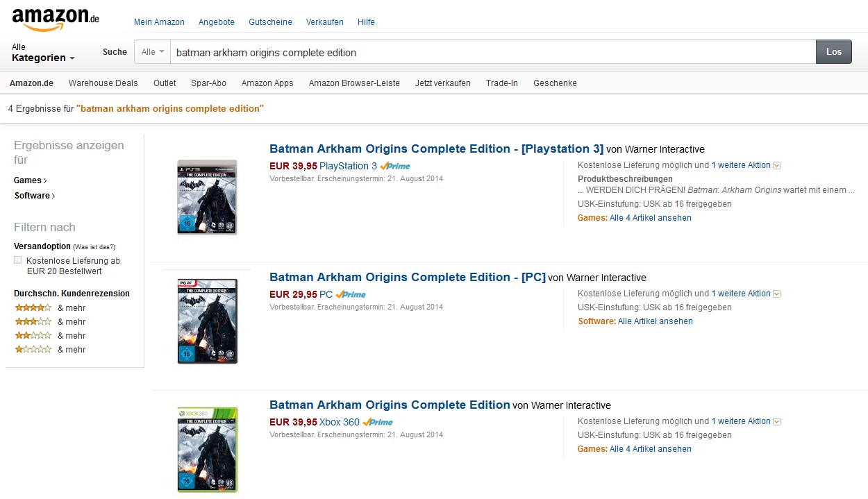Open Software 'Alle Artikel ansehen' link
This screenshot has height=499, width=868.
click(x=656, y=321)
